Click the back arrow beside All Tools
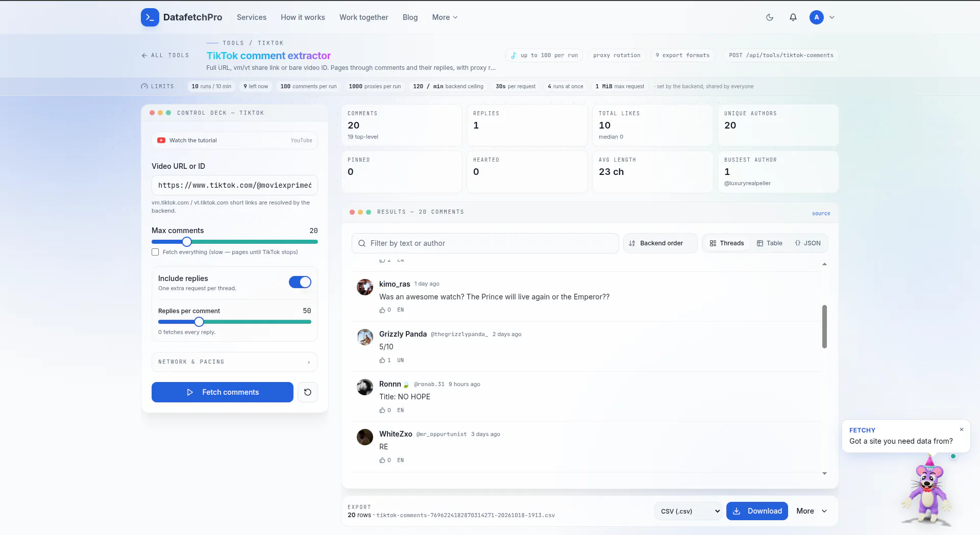 coord(144,56)
